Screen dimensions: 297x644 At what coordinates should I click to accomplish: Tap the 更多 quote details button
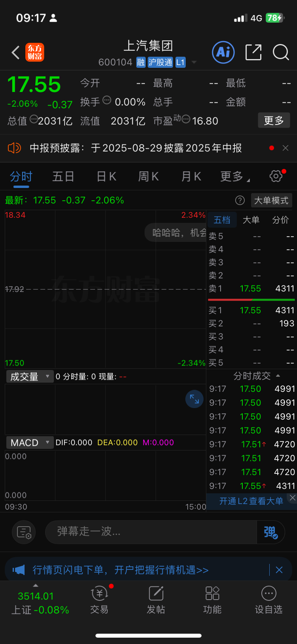[274, 120]
